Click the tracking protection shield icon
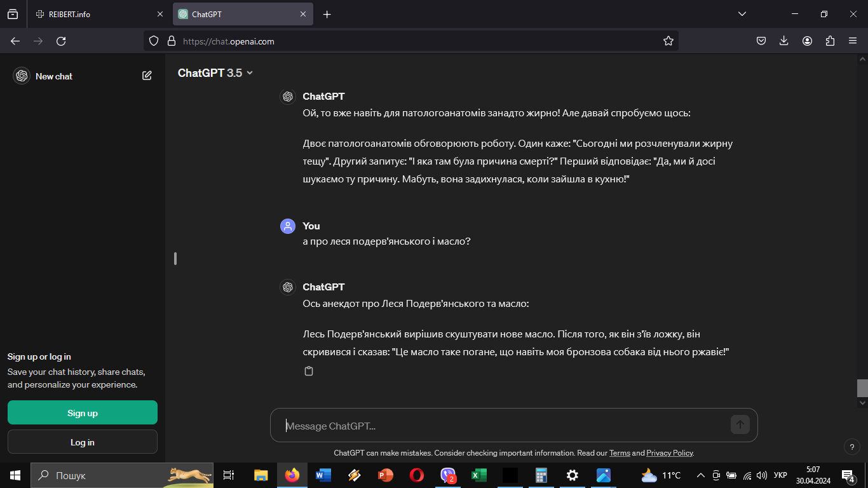Screen dimensions: 868x488 coord(153,41)
